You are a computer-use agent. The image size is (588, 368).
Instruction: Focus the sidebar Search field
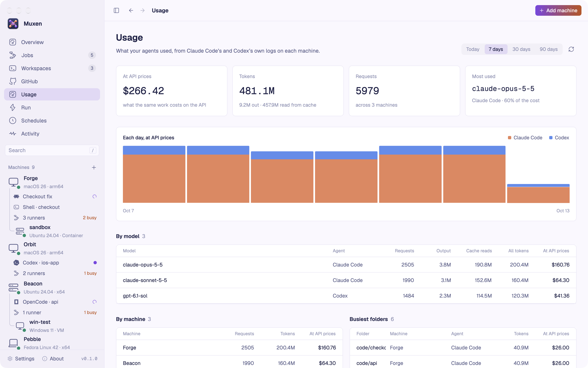(52, 151)
